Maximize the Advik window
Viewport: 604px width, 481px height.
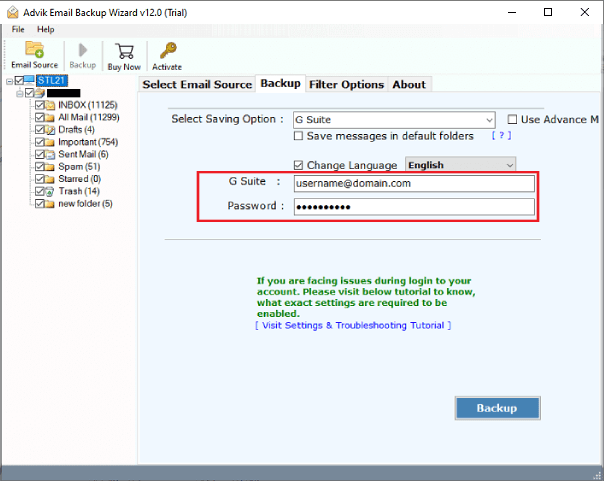pyautogui.click(x=548, y=12)
